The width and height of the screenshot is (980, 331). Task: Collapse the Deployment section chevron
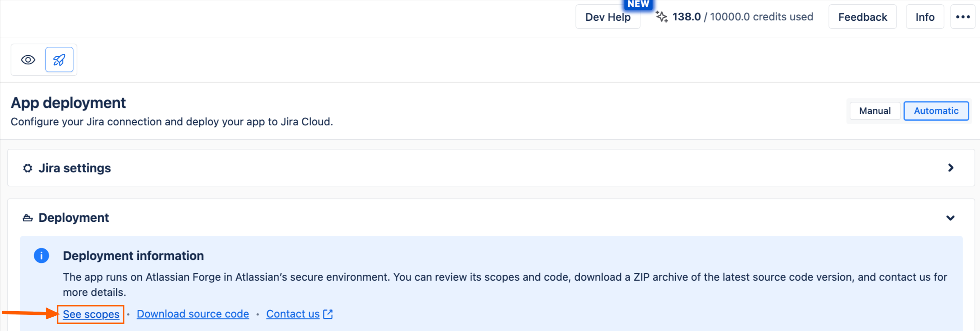pos(950,218)
